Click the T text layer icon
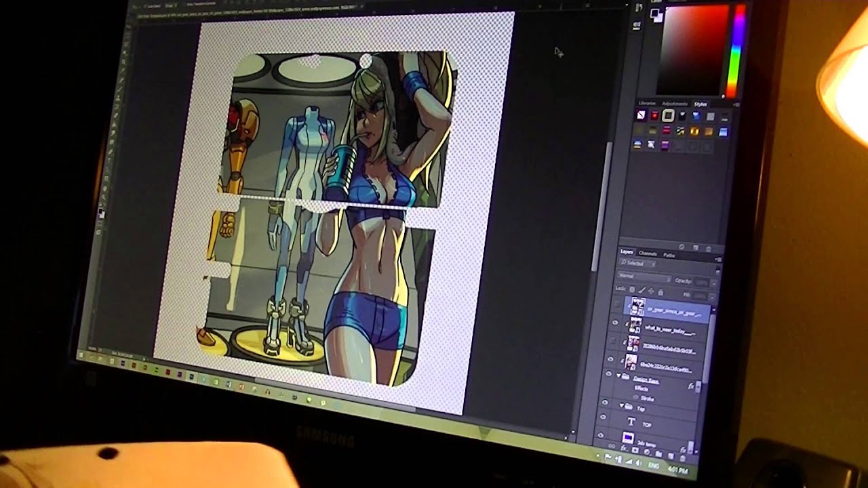This screenshot has height=488, width=868. point(631,422)
